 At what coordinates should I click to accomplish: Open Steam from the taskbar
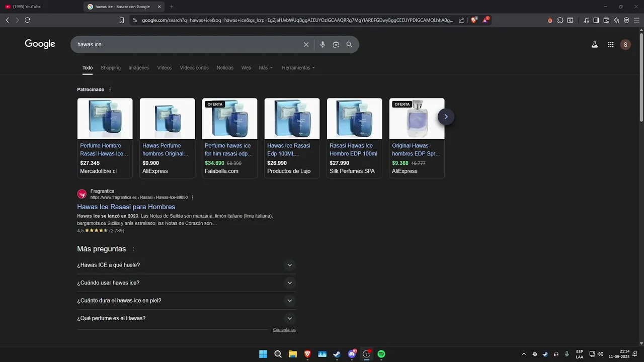tap(337, 354)
